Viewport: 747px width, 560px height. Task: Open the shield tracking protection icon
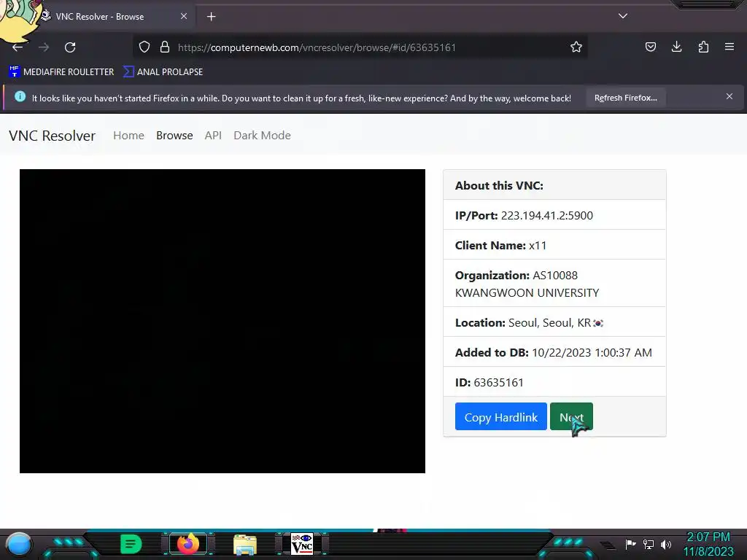[144, 47]
